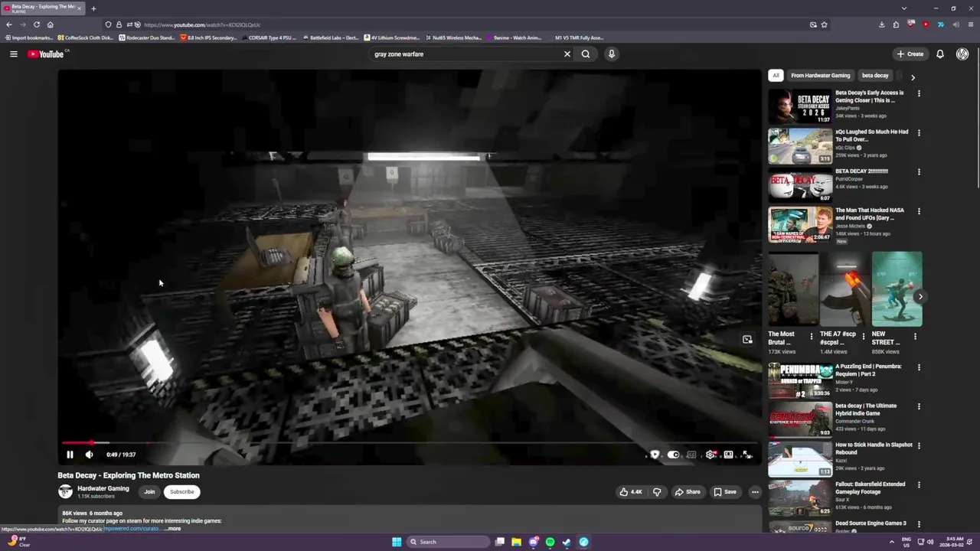Open video player settings gear
This screenshot has width=980, height=551.
tap(710, 455)
